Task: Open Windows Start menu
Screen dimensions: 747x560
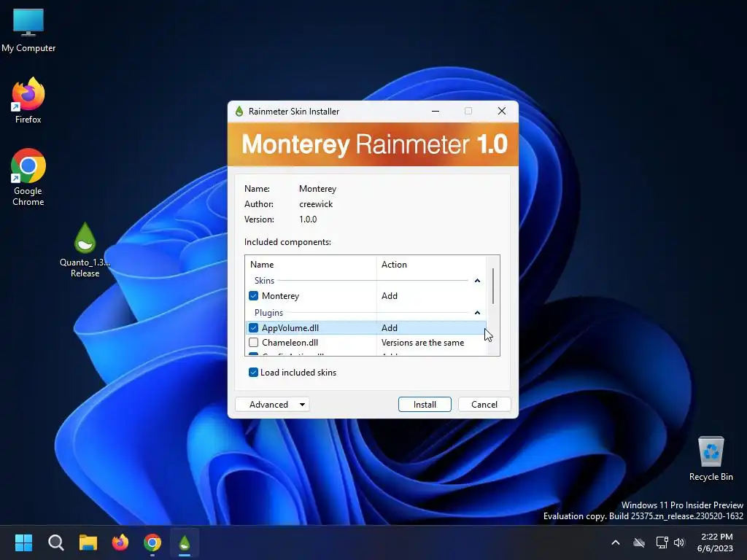Action: click(23, 542)
